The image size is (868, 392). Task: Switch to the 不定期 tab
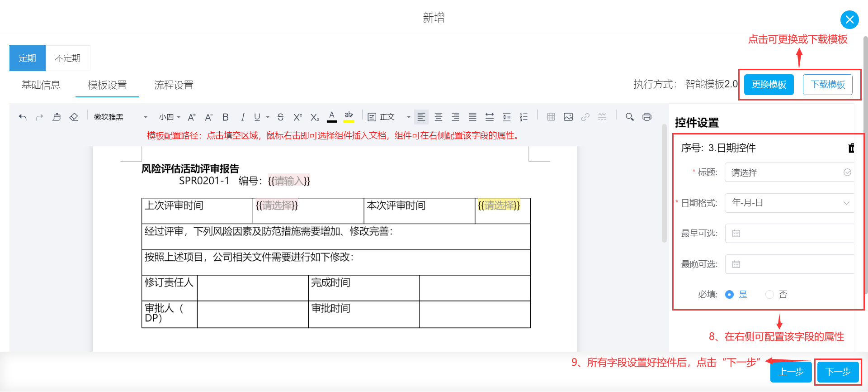pos(68,58)
